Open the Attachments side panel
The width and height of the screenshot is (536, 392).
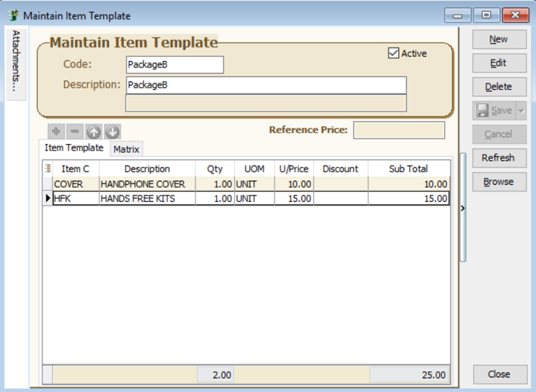pyautogui.click(x=16, y=63)
